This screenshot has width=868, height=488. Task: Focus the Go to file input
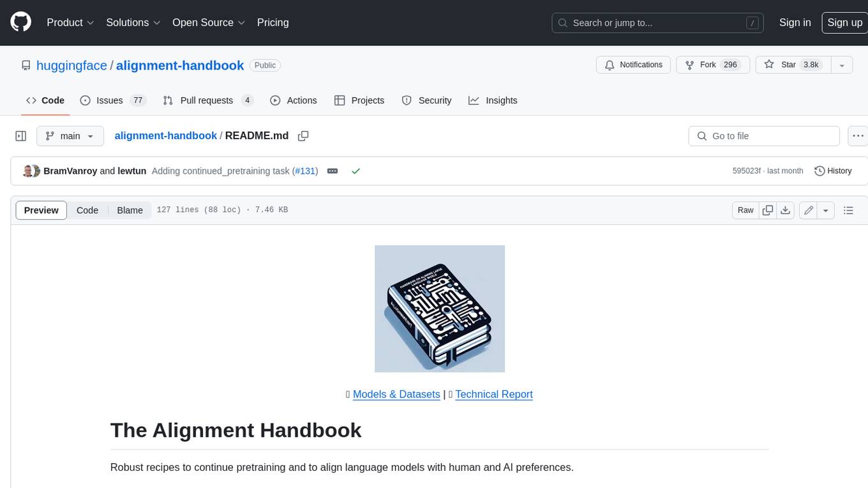point(764,136)
